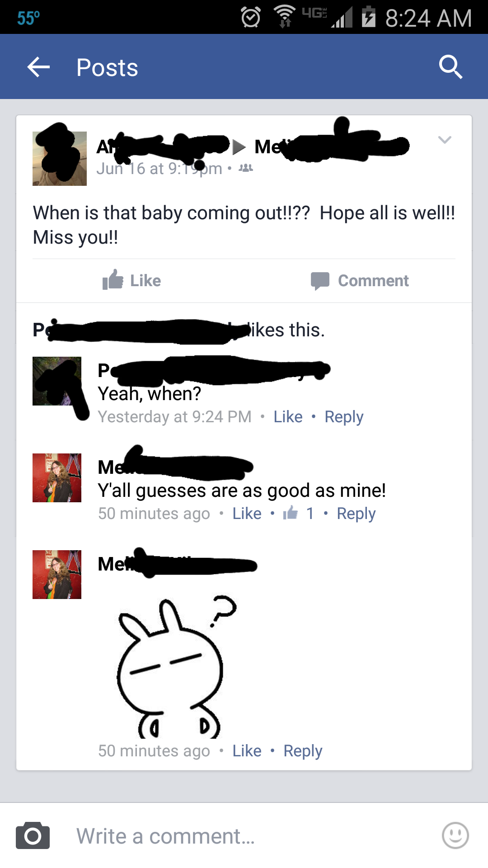
Task: Reply to the "Yeah, when?" comment
Action: tap(344, 417)
